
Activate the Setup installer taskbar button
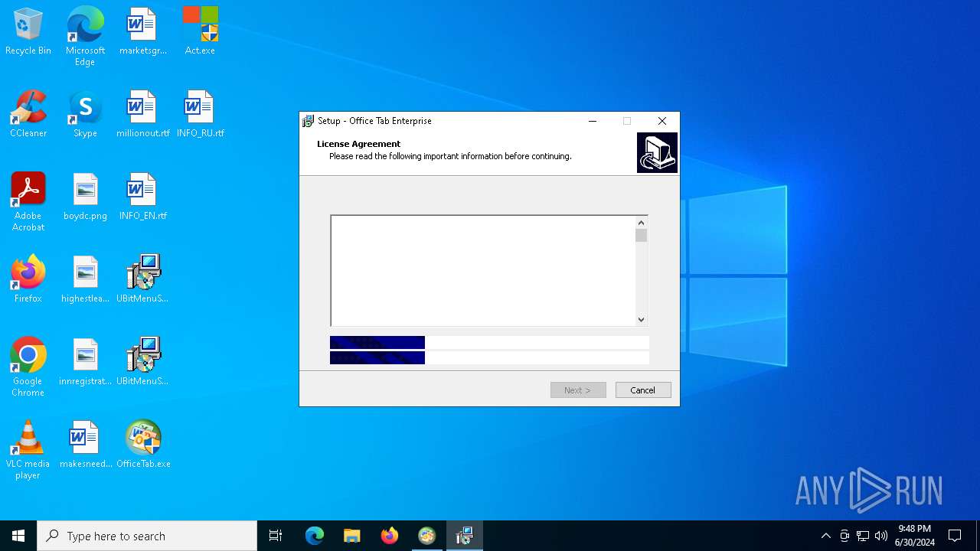[x=465, y=536]
